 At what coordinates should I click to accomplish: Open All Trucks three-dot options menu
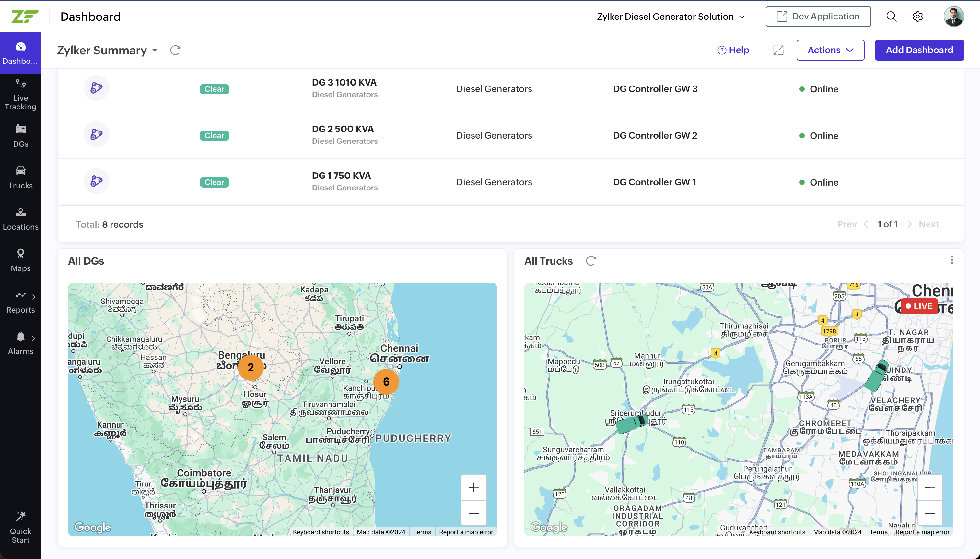952,260
